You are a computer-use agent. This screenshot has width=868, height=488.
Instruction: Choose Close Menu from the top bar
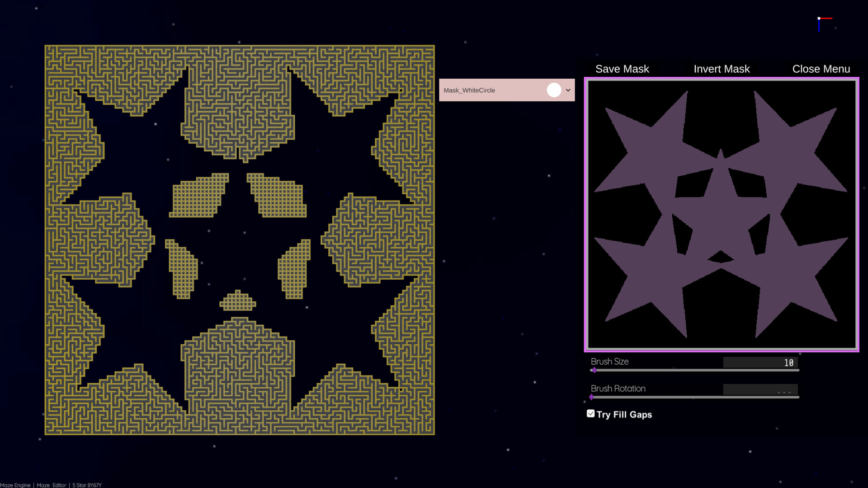tap(821, 69)
